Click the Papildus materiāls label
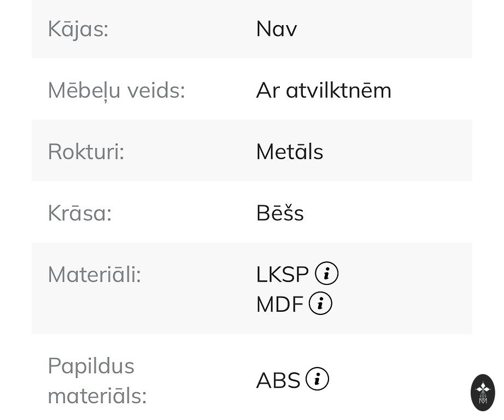Screen dimensions: 504x420 pyautogui.click(x=97, y=380)
